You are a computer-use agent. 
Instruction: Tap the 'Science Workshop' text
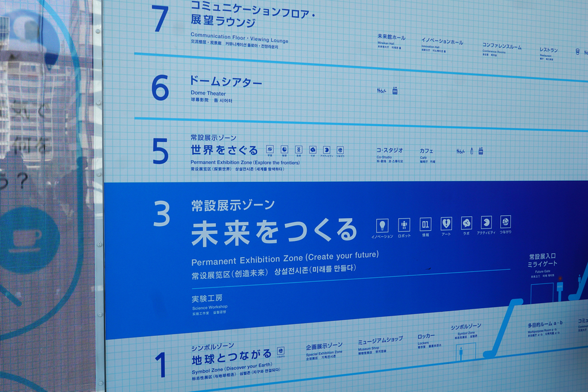210,307
